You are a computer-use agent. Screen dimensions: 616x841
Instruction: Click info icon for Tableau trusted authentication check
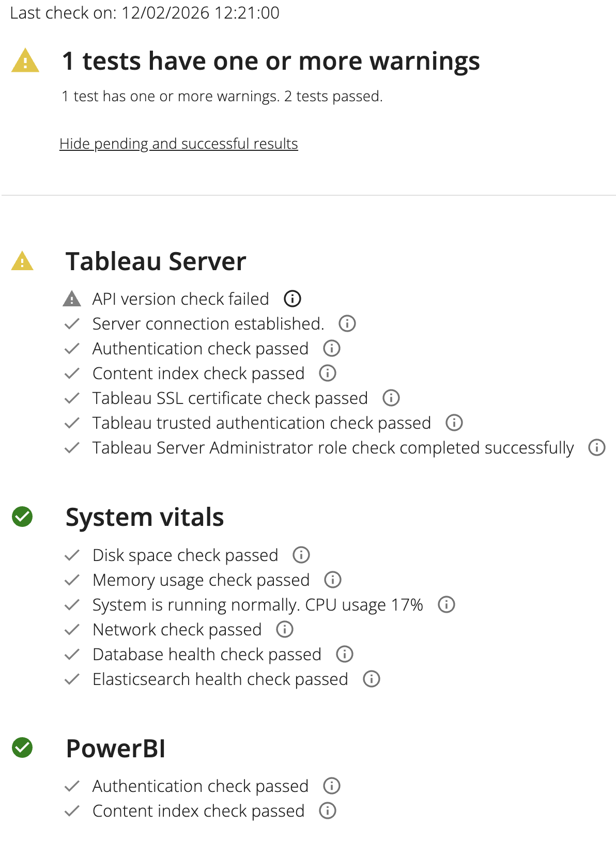(x=454, y=423)
